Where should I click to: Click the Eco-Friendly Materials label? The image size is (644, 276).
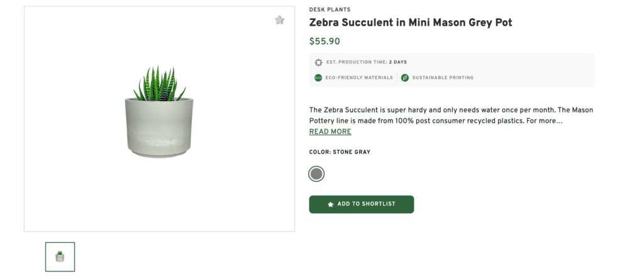pyautogui.click(x=360, y=78)
